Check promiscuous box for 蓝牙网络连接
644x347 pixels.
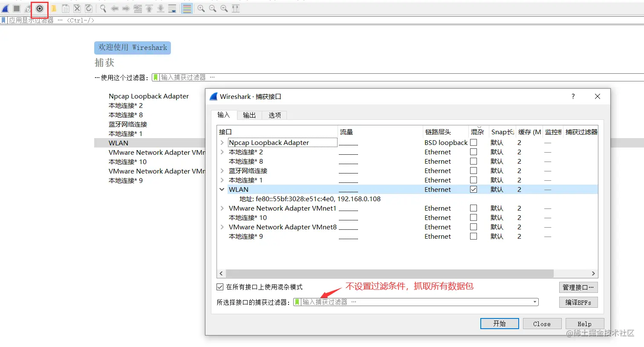tap(474, 171)
